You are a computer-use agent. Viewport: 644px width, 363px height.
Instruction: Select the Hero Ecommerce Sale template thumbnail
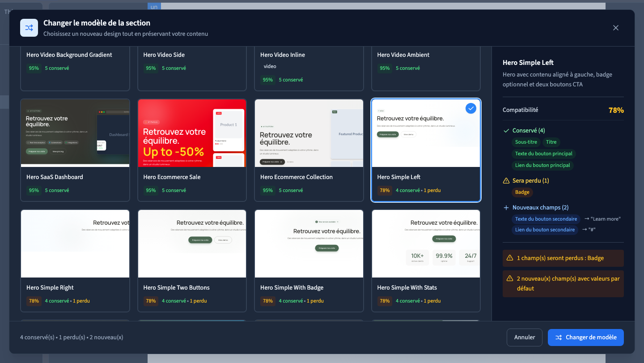(x=192, y=133)
